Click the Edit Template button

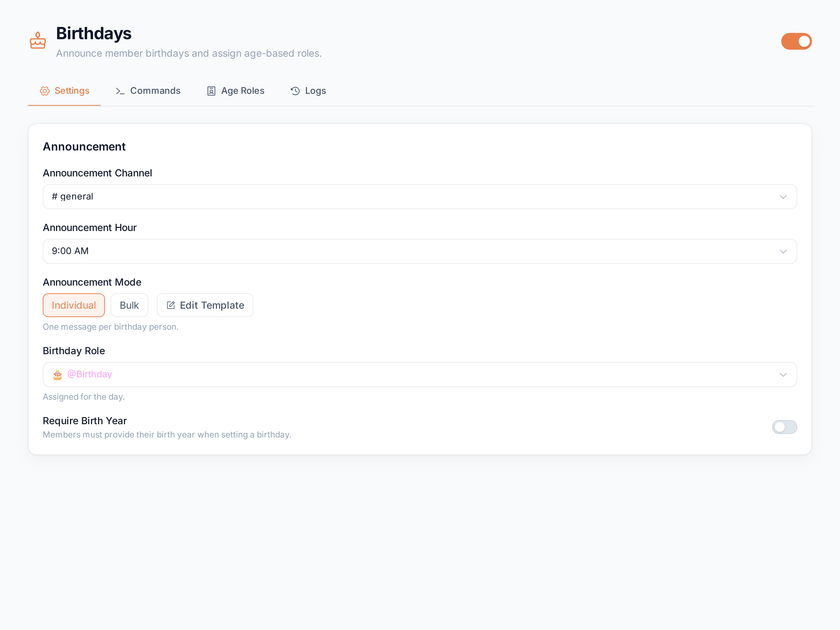[x=205, y=305]
